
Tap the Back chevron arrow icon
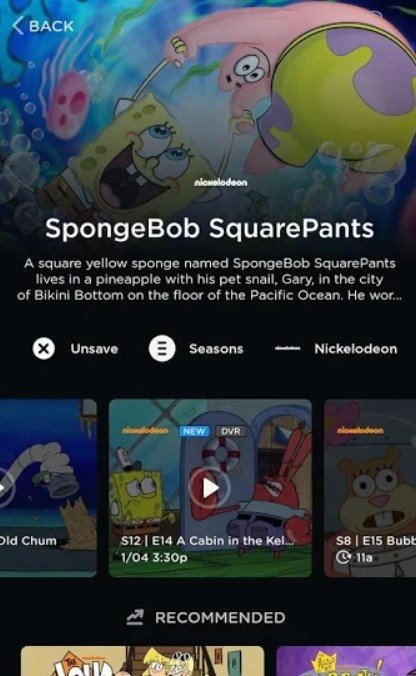18,26
